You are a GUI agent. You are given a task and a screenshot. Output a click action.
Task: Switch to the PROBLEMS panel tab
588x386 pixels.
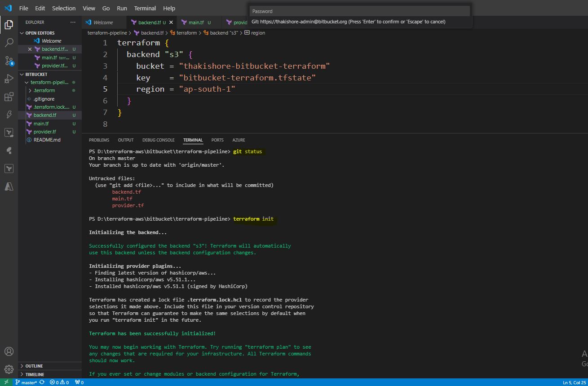(x=99, y=140)
